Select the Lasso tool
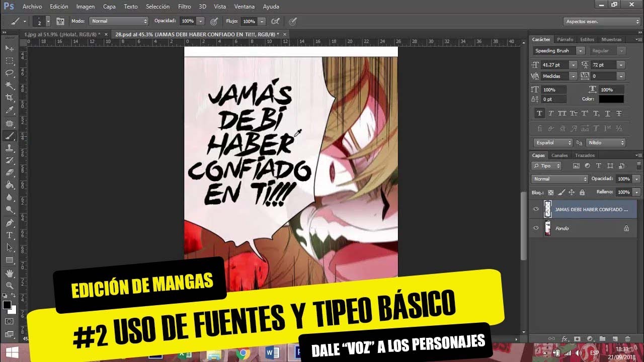This screenshot has height=362, width=644. point(10,73)
